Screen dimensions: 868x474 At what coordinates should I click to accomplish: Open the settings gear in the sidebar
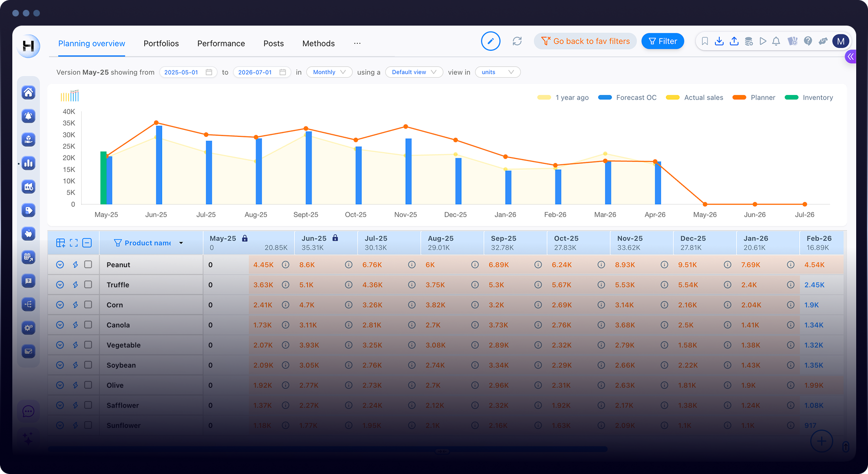coord(29,328)
